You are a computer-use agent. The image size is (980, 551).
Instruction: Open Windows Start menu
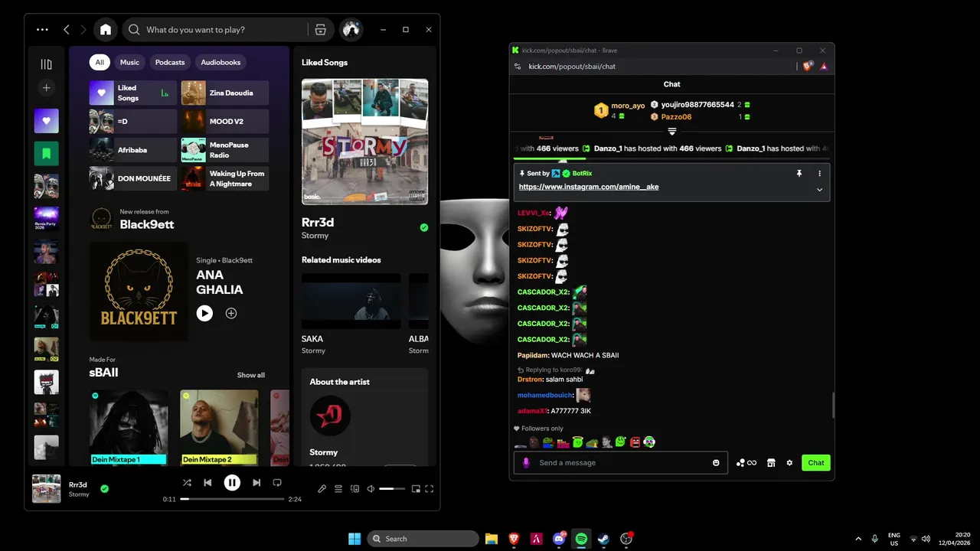click(354, 539)
